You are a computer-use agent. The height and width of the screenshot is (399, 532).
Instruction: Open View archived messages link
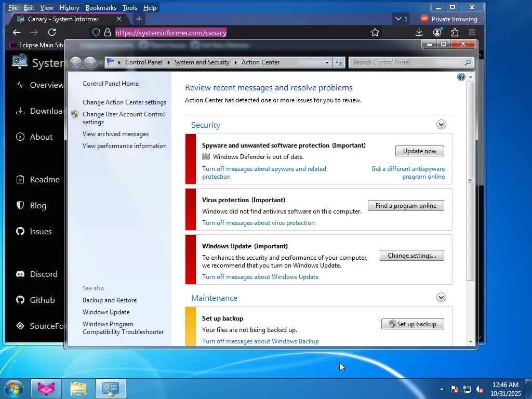coord(115,134)
